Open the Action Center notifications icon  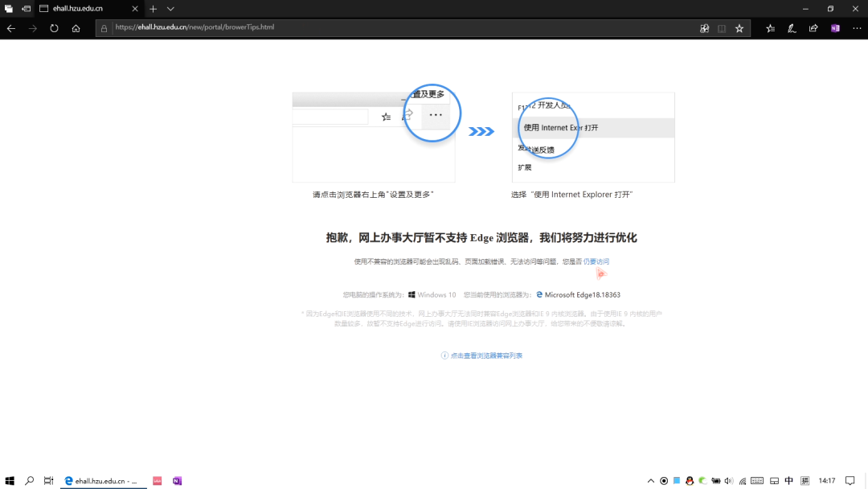tap(850, 481)
